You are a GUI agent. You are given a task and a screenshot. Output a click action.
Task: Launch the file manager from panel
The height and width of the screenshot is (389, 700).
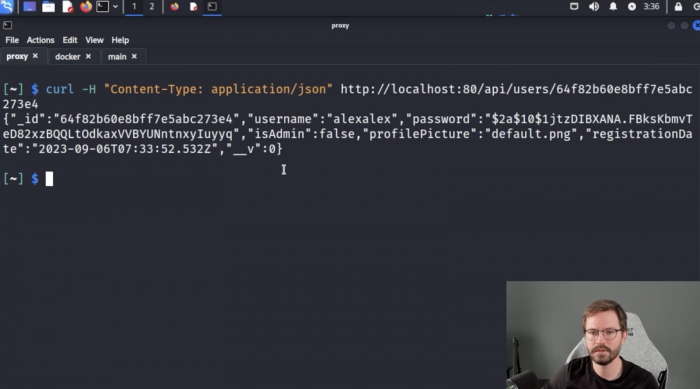click(48, 7)
